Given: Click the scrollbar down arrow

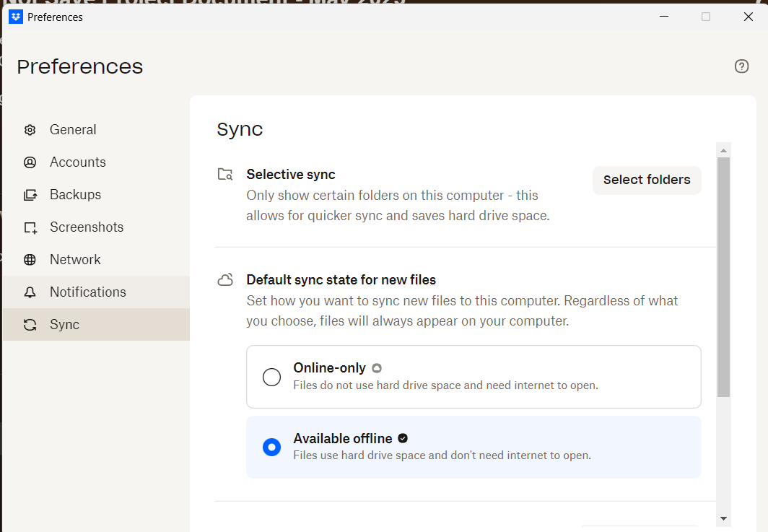Looking at the screenshot, I should click(723, 518).
